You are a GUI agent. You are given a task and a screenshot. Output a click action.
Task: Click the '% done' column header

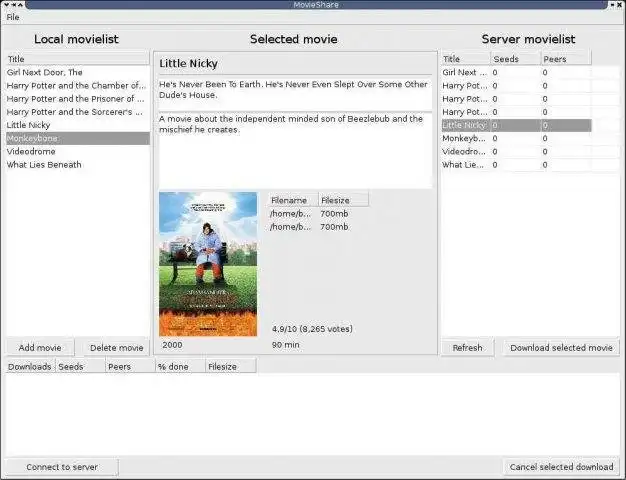[180, 367]
